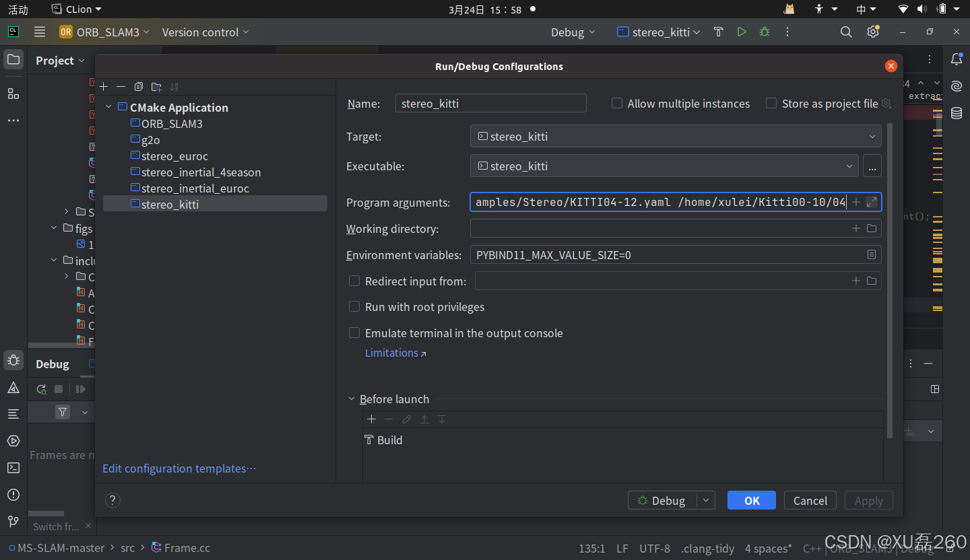Insert macro in Working directory field
This screenshot has width=970, height=560.
(856, 229)
